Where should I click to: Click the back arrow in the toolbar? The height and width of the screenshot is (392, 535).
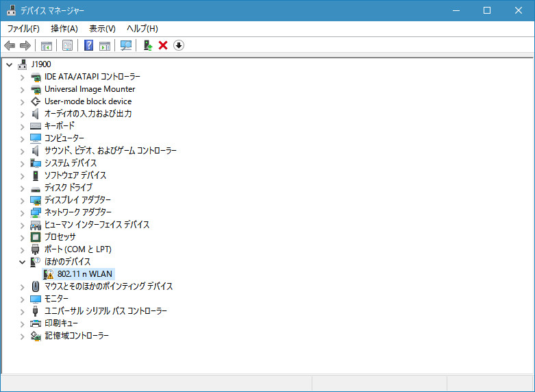point(10,45)
